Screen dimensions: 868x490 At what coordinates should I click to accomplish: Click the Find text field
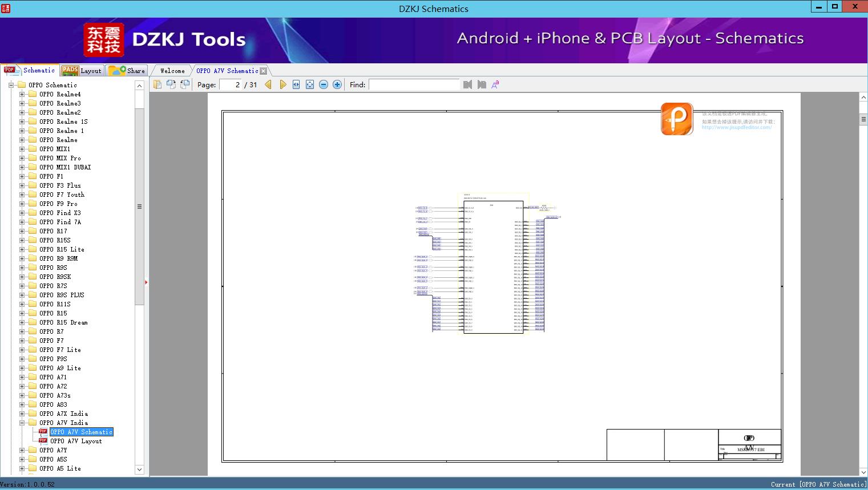(x=414, y=84)
